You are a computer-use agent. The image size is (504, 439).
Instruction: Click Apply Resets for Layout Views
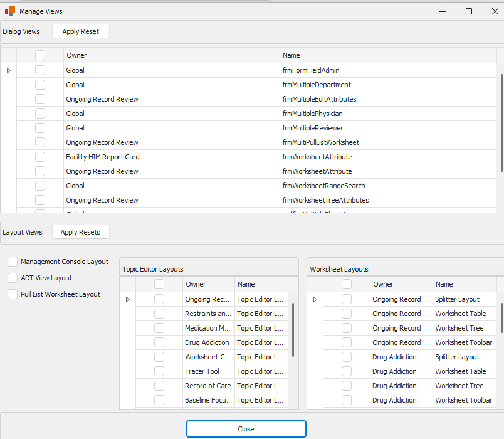pyautogui.click(x=80, y=232)
